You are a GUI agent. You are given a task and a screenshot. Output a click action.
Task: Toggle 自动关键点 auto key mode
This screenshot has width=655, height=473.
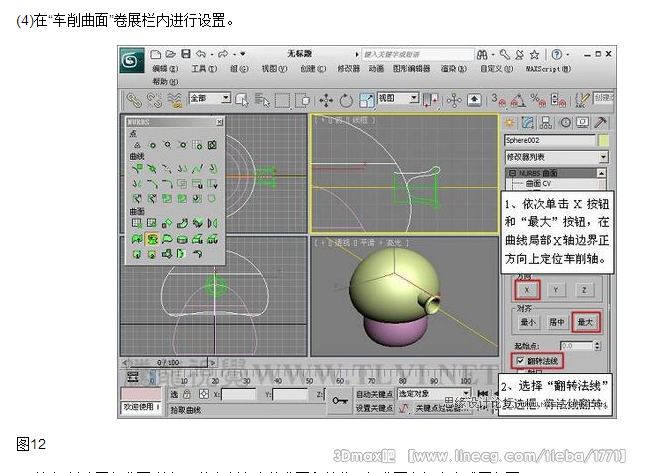(374, 394)
